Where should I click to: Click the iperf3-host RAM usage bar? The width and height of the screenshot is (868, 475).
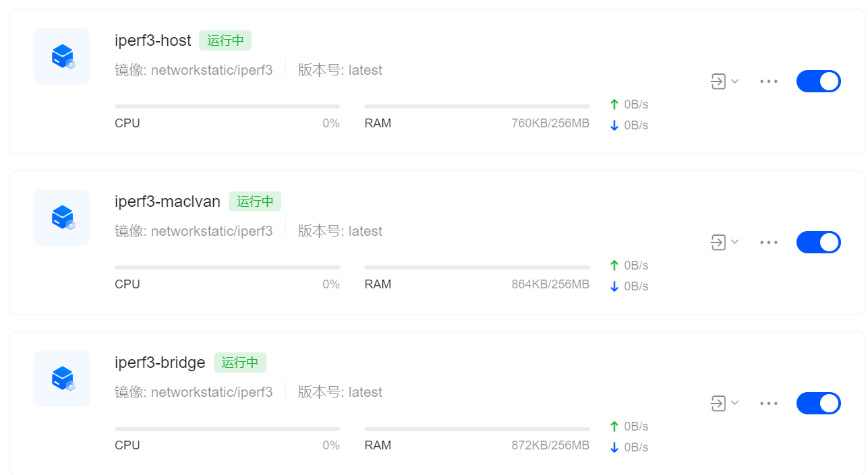click(477, 106)
